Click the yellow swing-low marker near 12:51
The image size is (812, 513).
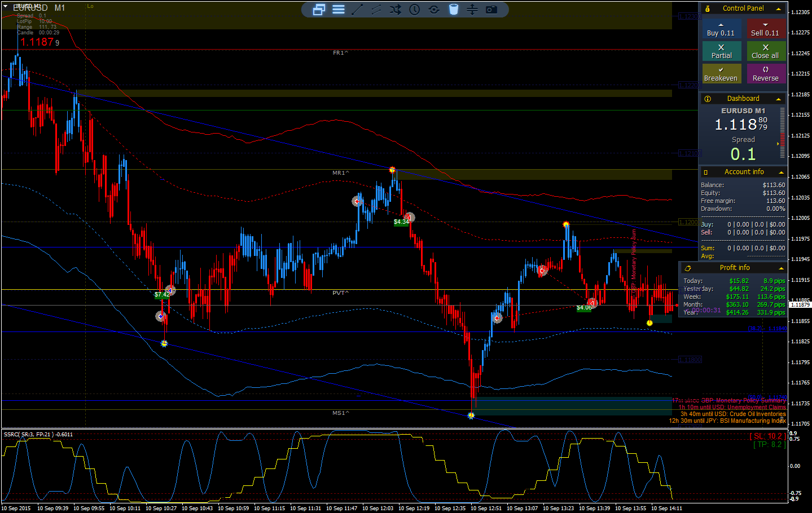coord(471,415)
